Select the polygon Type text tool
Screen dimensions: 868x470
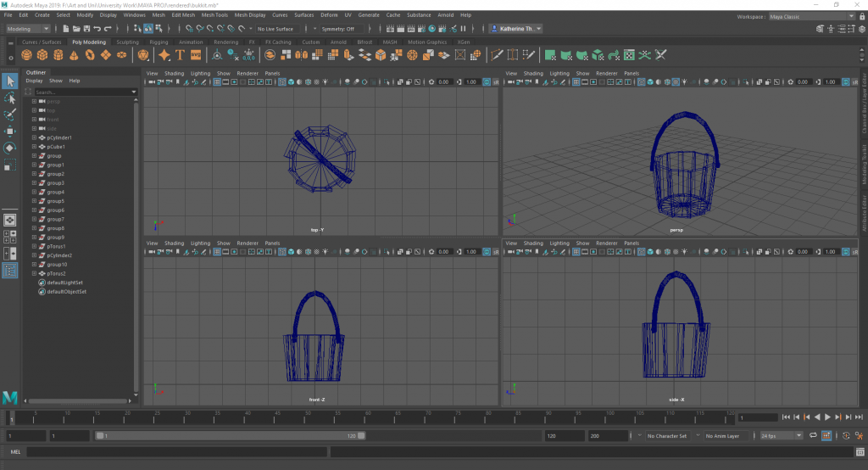click(180, 55)
